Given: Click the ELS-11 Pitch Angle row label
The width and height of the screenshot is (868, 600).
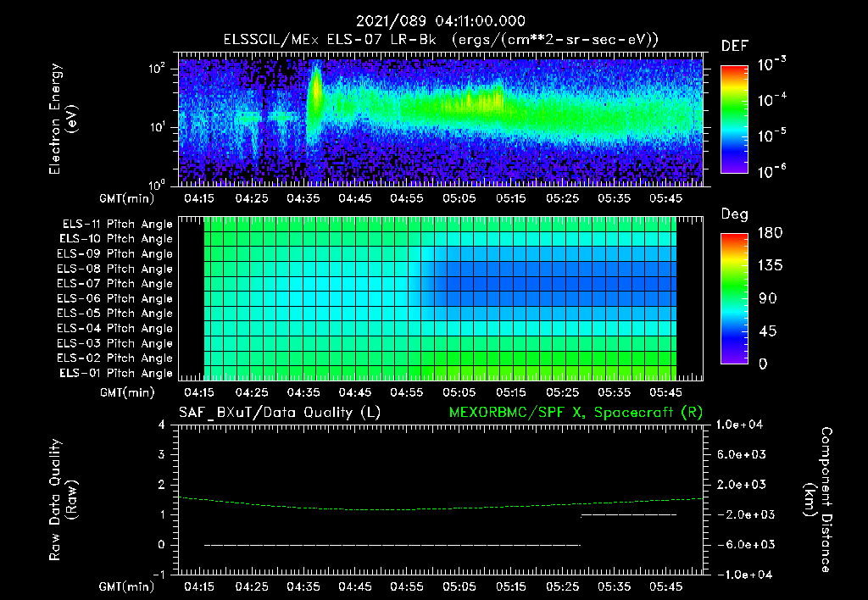Looking at the screenshot, I should click(x=117, y=225).
